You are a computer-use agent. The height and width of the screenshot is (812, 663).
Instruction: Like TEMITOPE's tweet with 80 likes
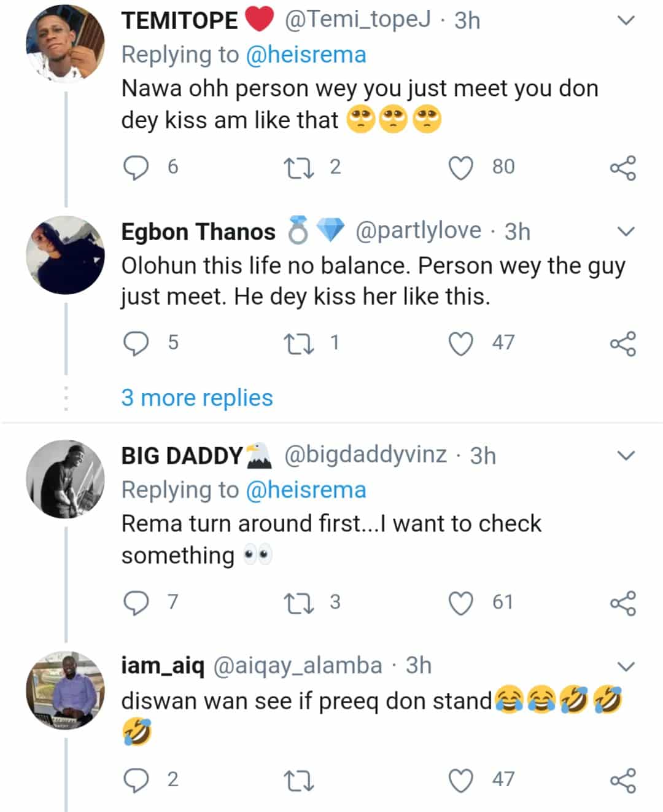461,168
